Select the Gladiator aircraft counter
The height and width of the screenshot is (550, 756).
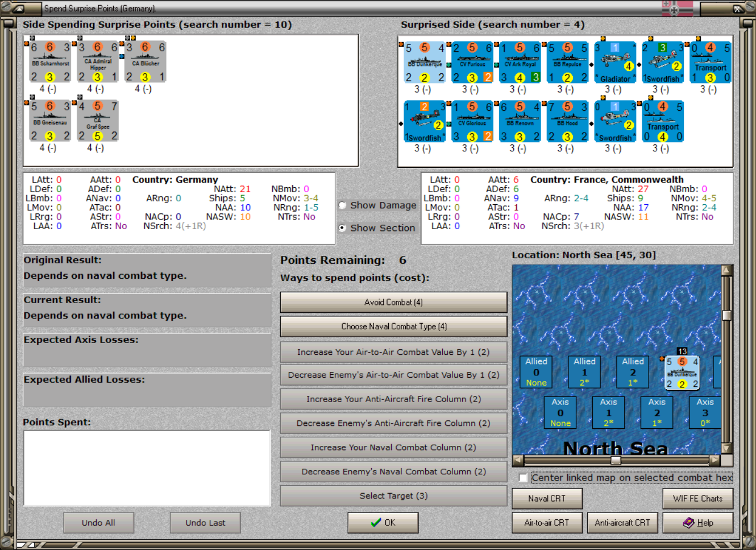[616, 63]
